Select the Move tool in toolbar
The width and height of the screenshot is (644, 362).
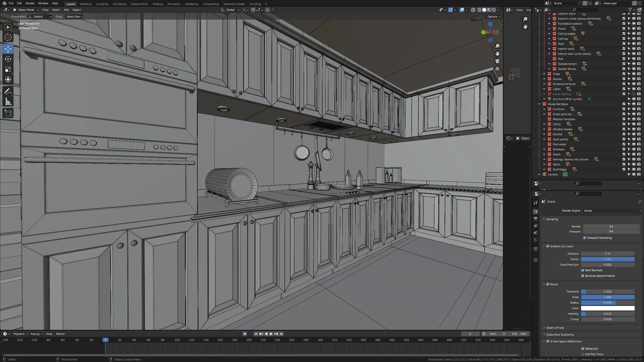[x=8, y=49]
